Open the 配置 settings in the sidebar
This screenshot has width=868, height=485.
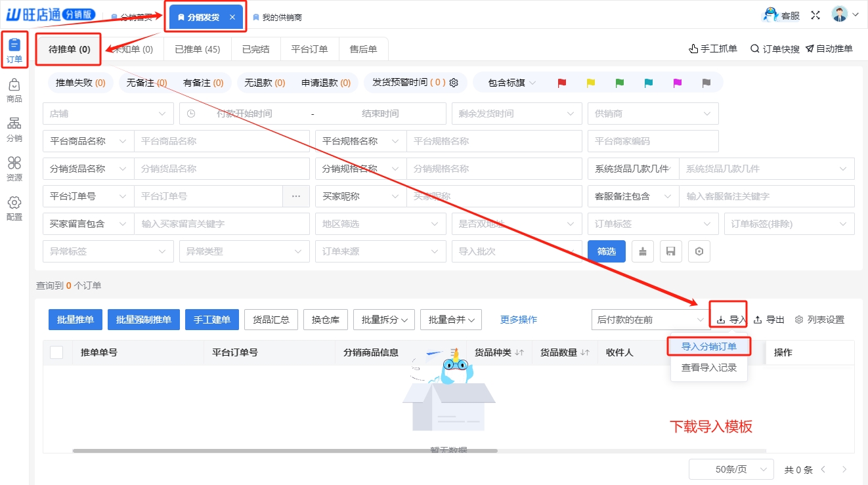14,209
